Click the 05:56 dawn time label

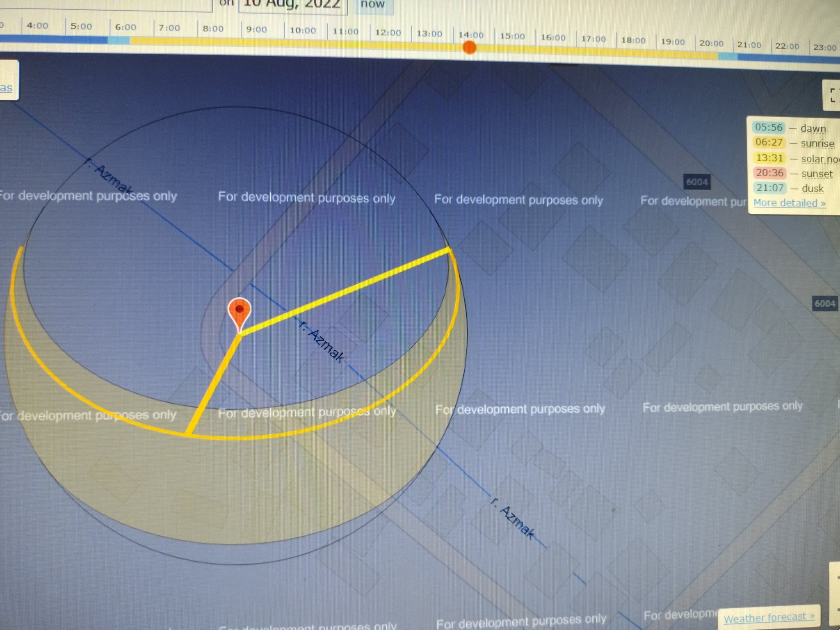(769, 128)
